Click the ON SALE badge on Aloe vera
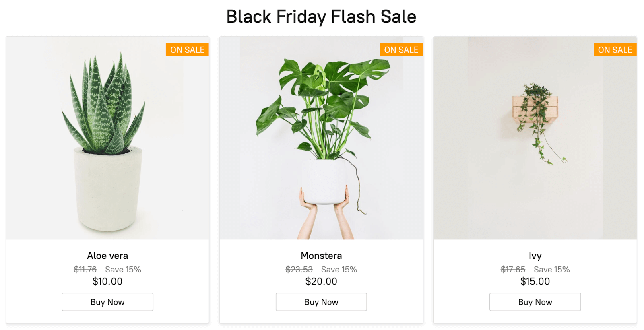The image size is (644, 330). pos(188,49)
